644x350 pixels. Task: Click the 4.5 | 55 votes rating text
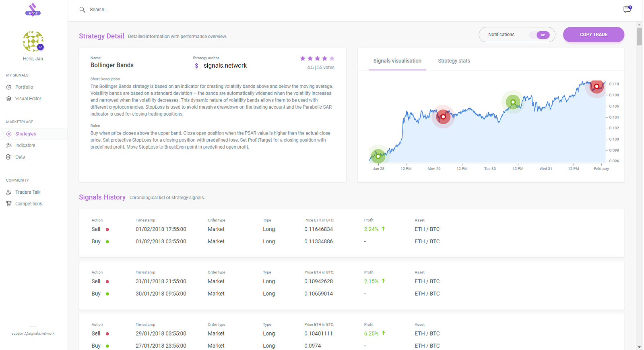click(x=321, y=68)
